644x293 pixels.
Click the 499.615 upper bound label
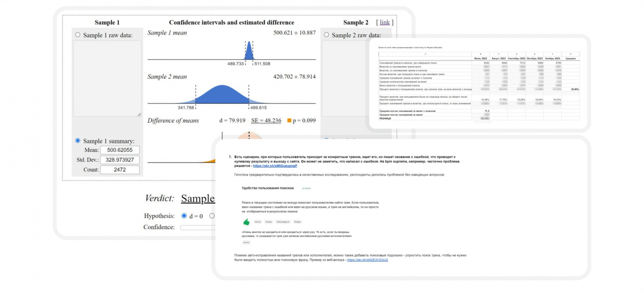tap(258, 108)
